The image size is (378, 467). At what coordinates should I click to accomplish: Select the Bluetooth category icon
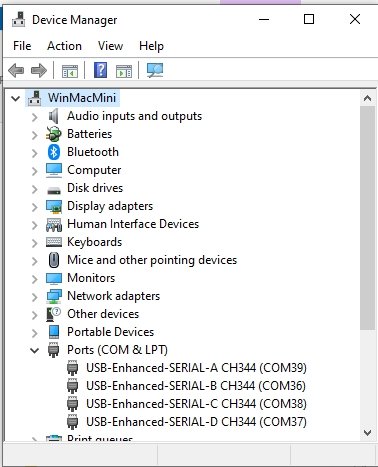point(54,152)
